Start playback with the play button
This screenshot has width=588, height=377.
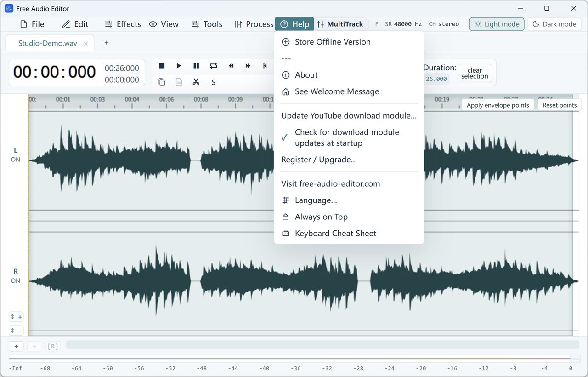tap(179, 66)
